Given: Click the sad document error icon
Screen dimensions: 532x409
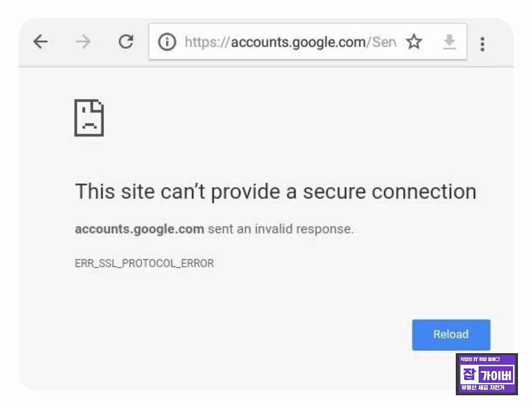Looking at the screenshot, I should (x=90, y=118).
